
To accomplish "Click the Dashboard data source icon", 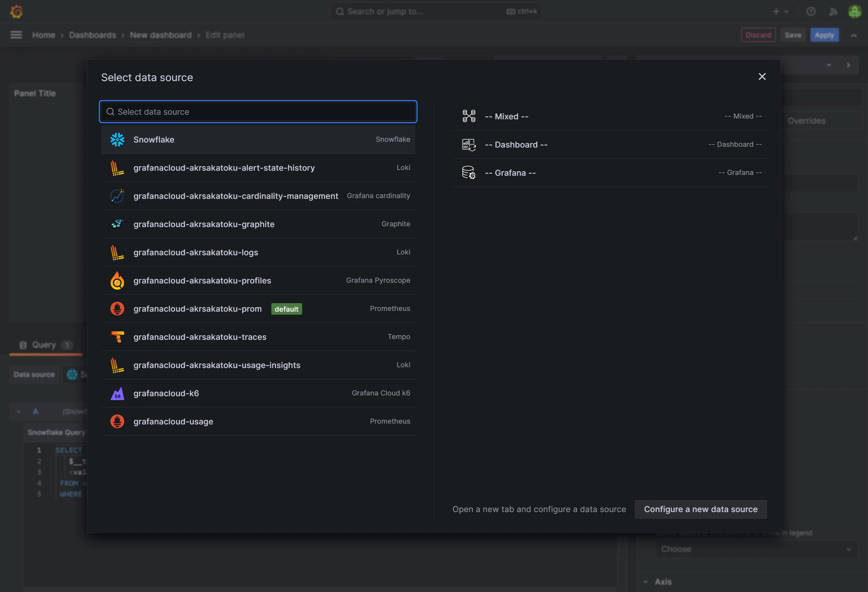I will pyautogui.click(x=469, y=144).
